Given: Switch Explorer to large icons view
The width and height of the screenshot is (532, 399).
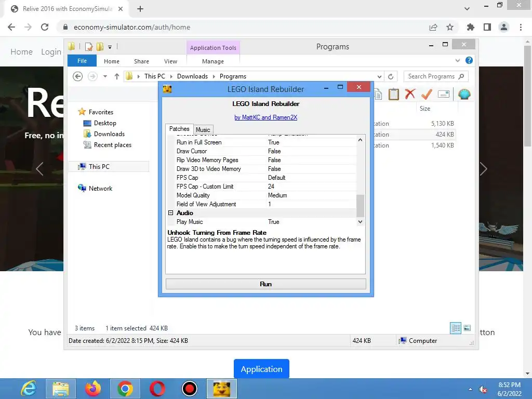Looking at the screenshot, I should 467,328.
